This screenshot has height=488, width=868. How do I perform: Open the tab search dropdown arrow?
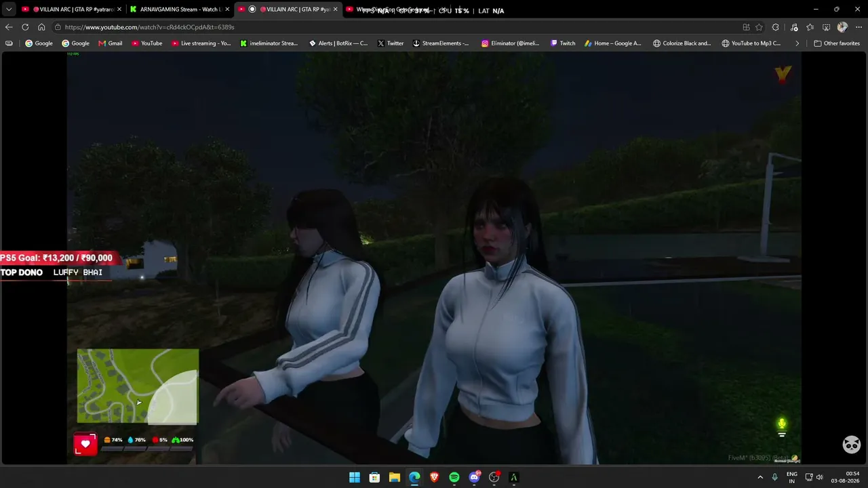coord(9,9)
